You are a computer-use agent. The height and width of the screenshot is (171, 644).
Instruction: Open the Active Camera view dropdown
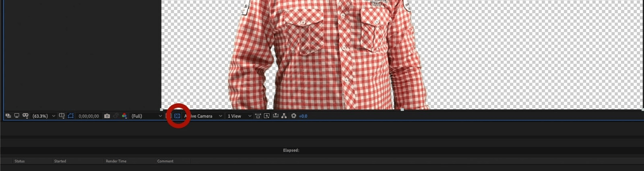203,116
